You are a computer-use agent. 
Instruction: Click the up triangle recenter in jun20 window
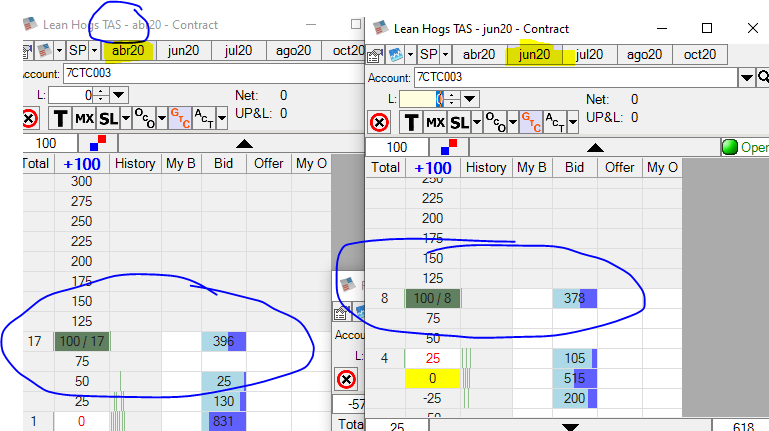(595, 148)
